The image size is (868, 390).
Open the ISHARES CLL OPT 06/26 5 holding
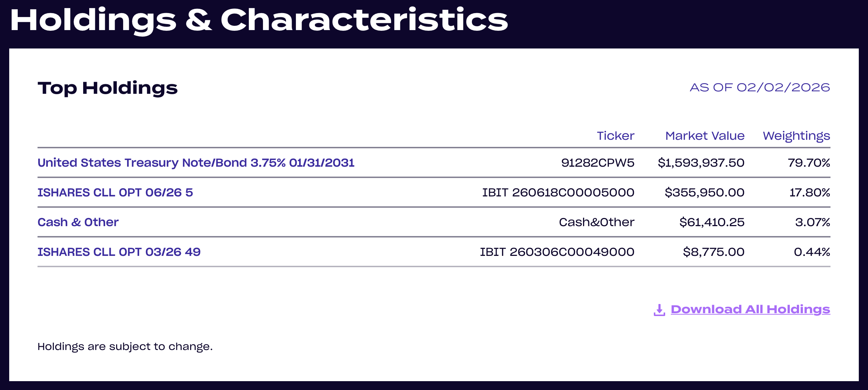point(115,193)
